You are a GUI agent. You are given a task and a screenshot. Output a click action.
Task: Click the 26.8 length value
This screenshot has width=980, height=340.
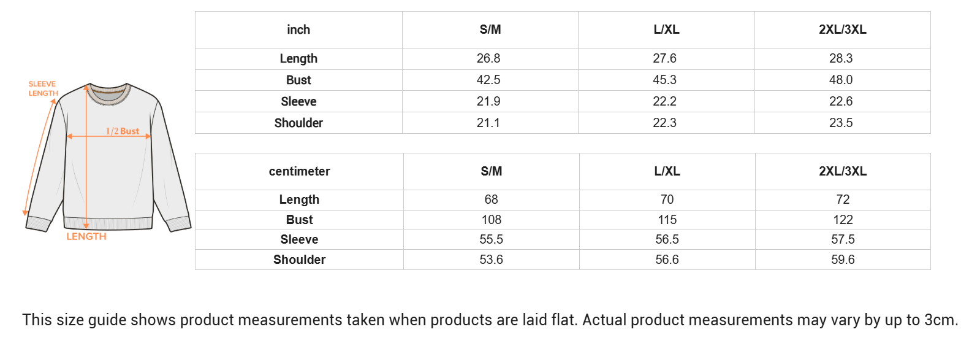pyautogui.click(x=488, y=58)
